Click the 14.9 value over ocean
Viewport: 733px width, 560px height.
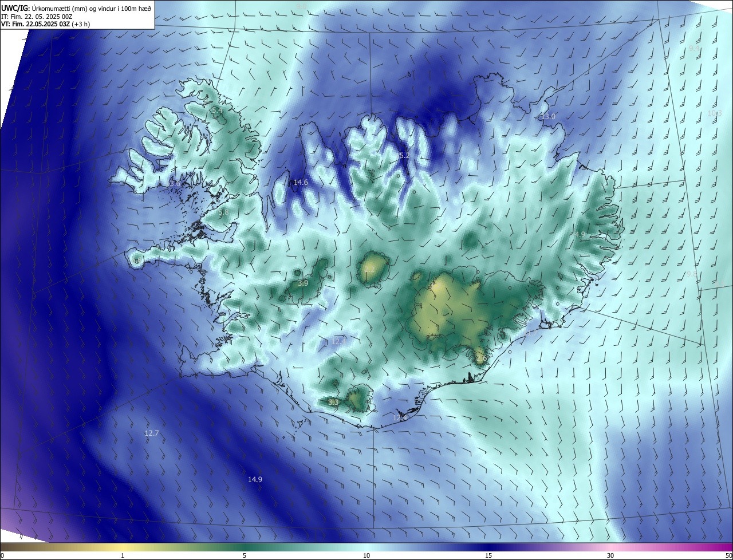tap(255, 479)
